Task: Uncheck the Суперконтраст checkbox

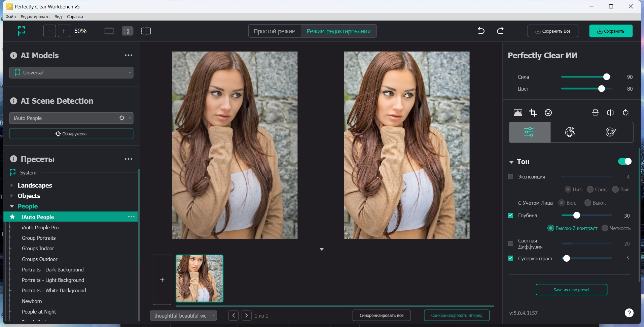Action: [x=511, y=258]
